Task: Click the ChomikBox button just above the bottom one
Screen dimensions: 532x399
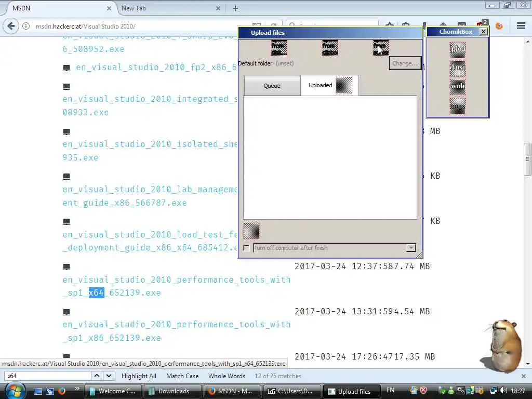Action: coord(457,87)
